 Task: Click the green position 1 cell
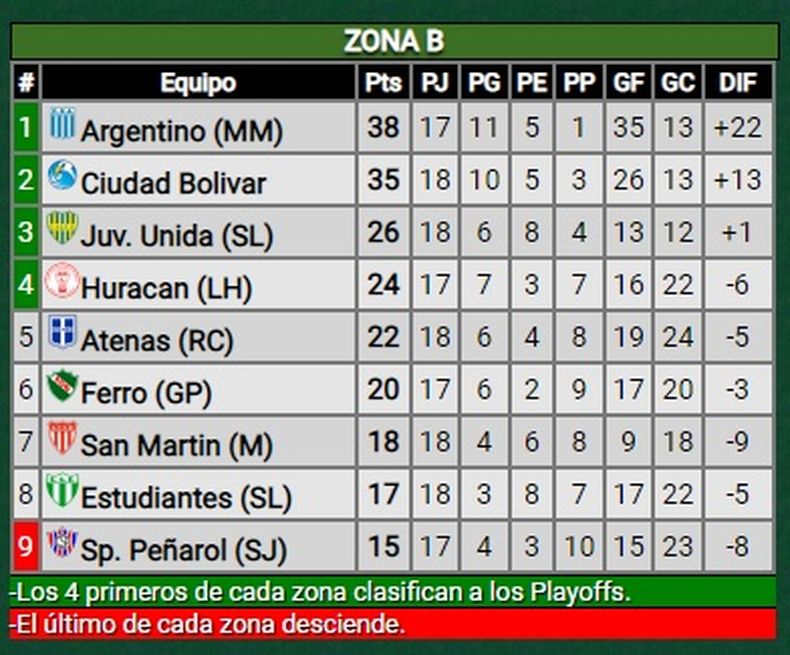click(x=26, y=128)
